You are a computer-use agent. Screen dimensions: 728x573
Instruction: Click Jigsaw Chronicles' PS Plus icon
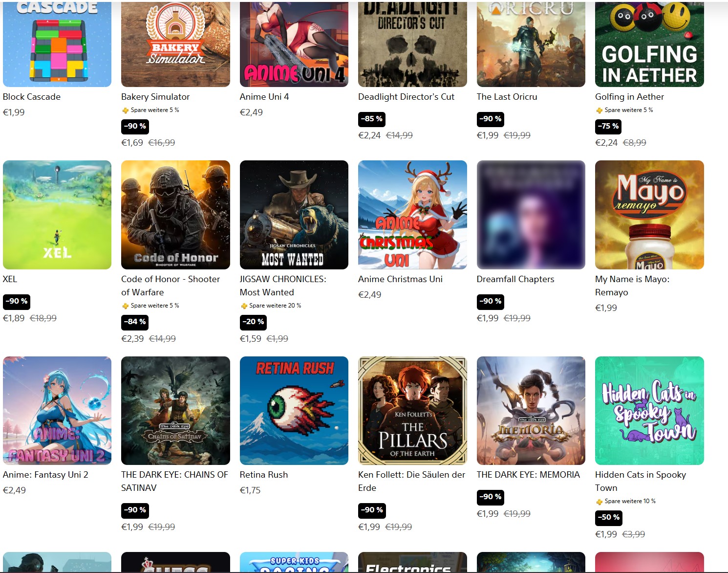[x=244, y=306]
